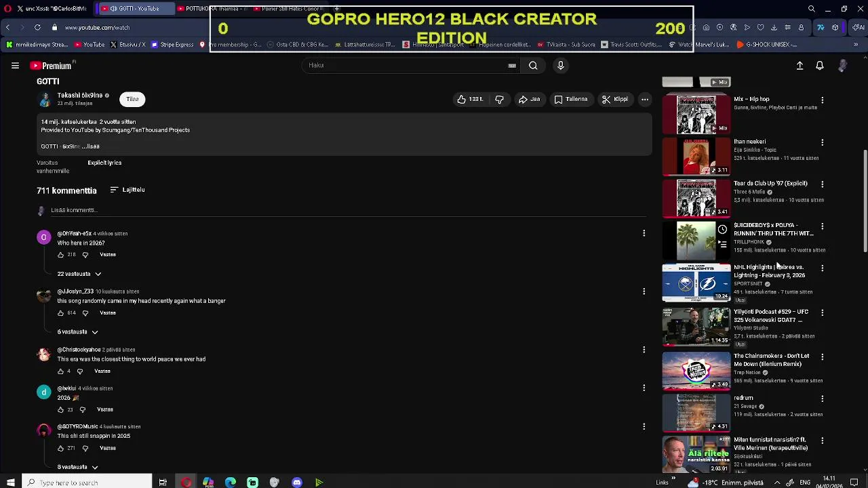Dislike the @Christockyahoe comment

tap(79, 371)
